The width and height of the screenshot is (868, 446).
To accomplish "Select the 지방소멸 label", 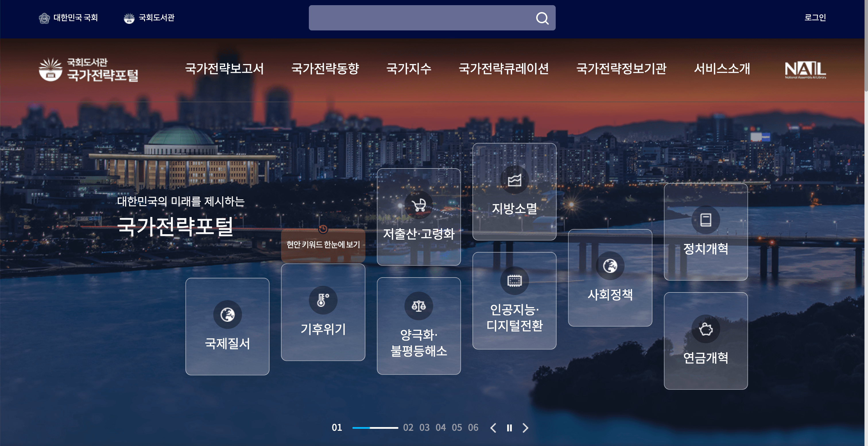I will 514,209.
